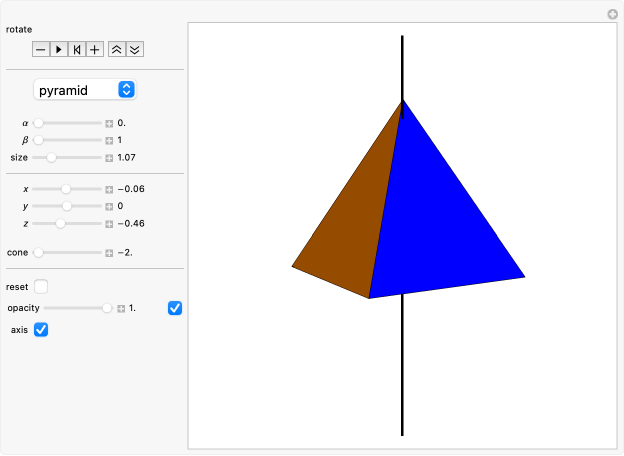Expand the α slider plus control
The height and width of the screenshot is (456, 624).
[x=109, y=123]
